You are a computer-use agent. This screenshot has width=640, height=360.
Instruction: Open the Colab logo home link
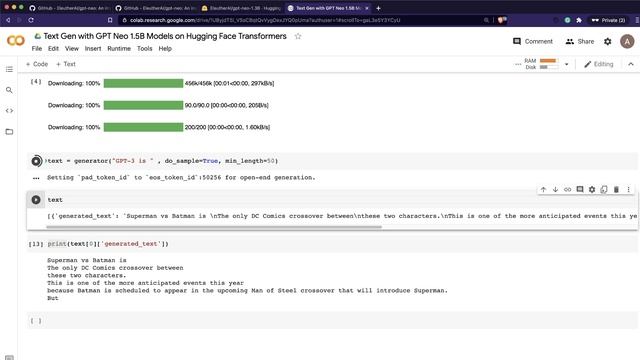(x=16, y=40)
